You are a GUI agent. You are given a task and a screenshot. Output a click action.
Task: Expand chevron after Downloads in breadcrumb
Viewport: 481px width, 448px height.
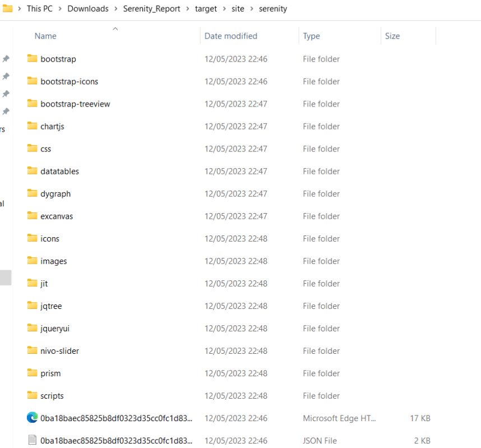[x=116, y=9]
